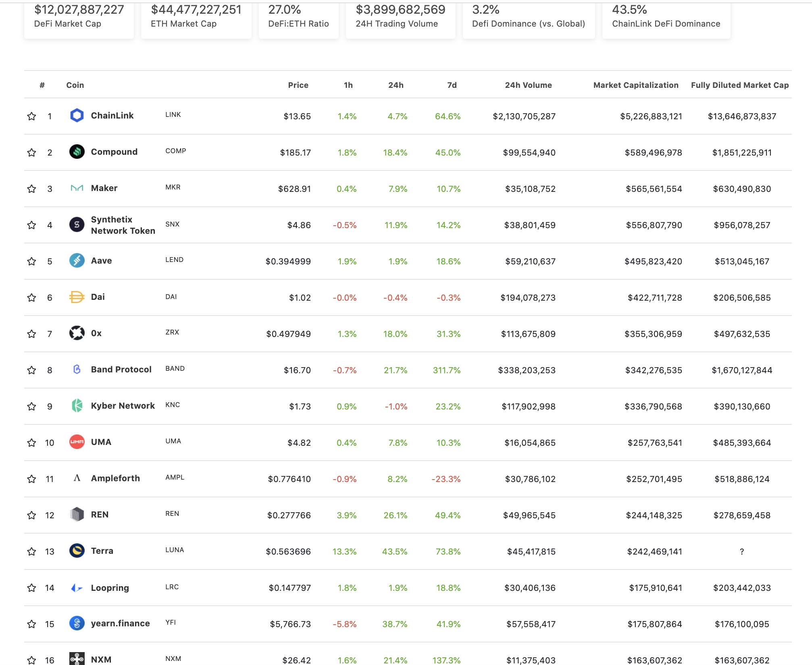This screenshot has height=665, width=812.
Task: Click the Maker coin logo icon
Action: 77,188
